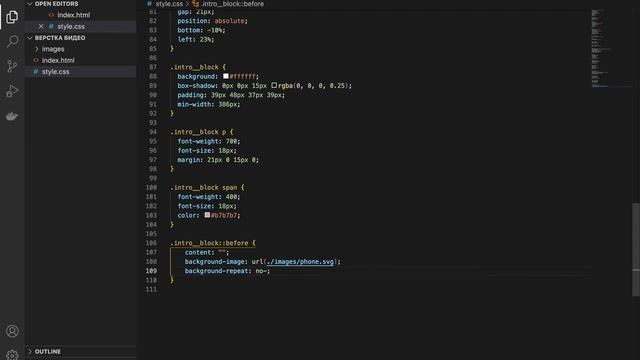Viewport: 640px width, 360px height.
Task: Open the Search view icon
Action: (x=12, y=41)
